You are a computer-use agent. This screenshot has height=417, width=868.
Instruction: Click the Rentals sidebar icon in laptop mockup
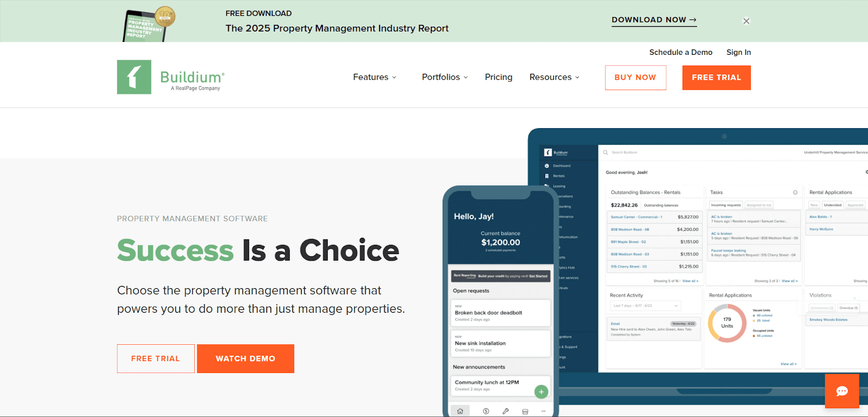tap(547, 176)
